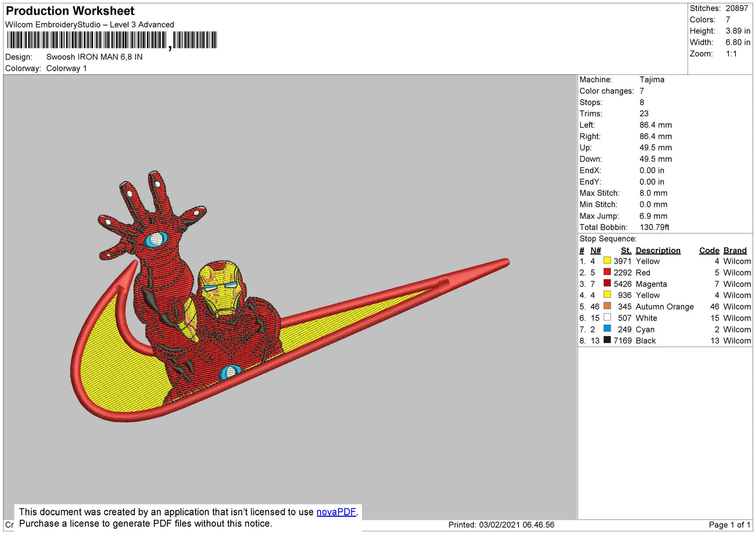Screen dimensions: 756x534
Task: Click the Magenta thread color swatch
Action: click(x=607, y=283)
